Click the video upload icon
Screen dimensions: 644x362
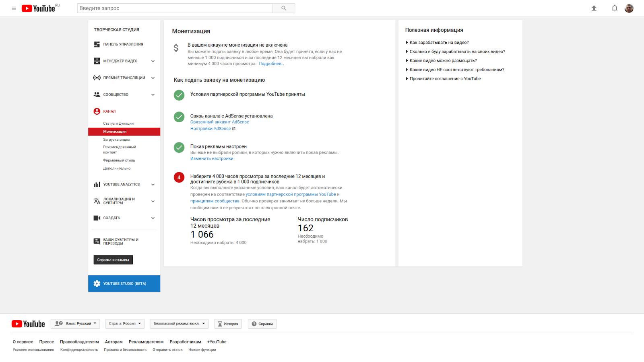tap(594, 8)
